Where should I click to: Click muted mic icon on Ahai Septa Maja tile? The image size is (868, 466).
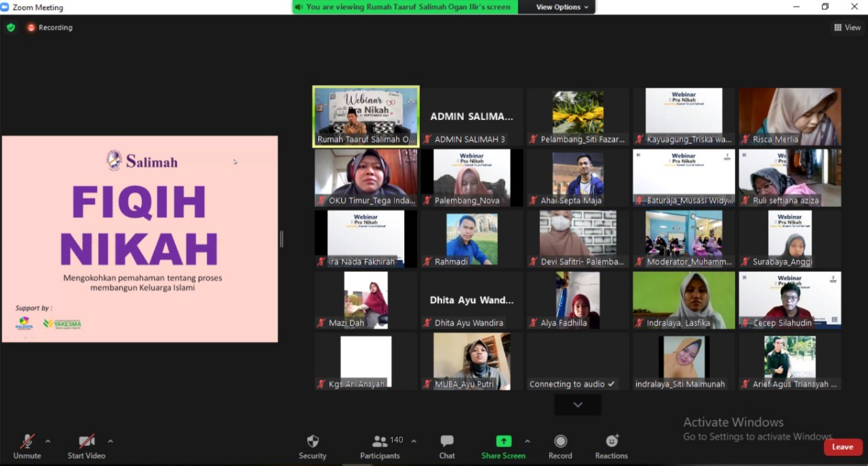[533, 201]
